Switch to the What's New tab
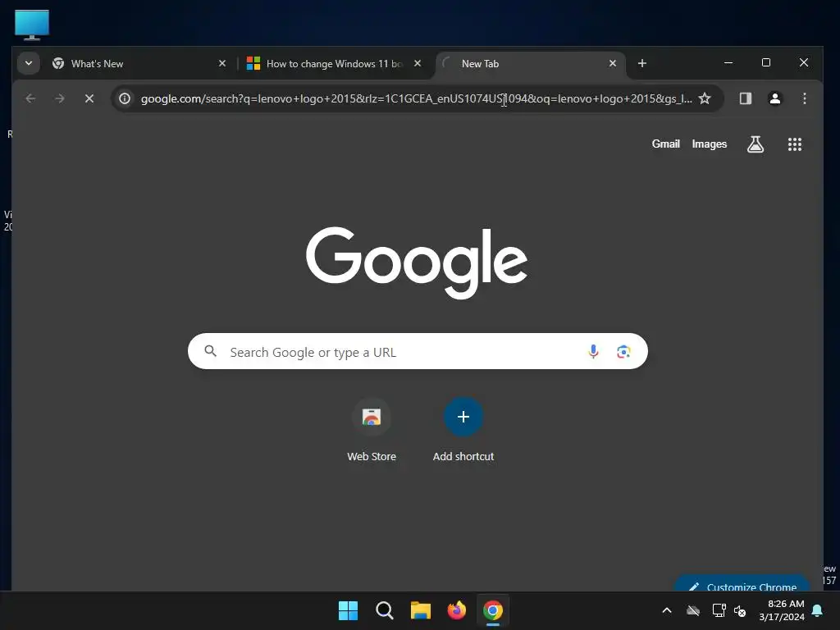 point(139,64)
